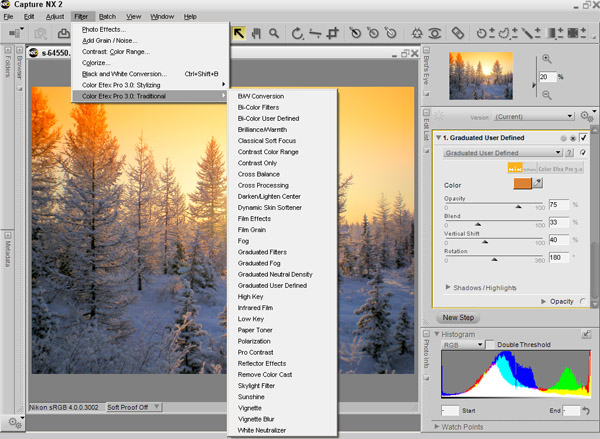Enable the Double Threshold checkbox

[491, 345]
